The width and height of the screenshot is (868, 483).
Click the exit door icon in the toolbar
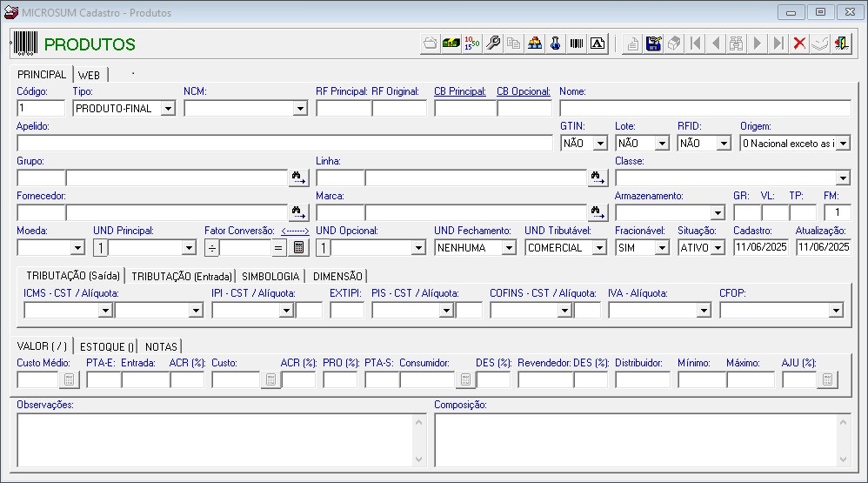pos(841,44)
